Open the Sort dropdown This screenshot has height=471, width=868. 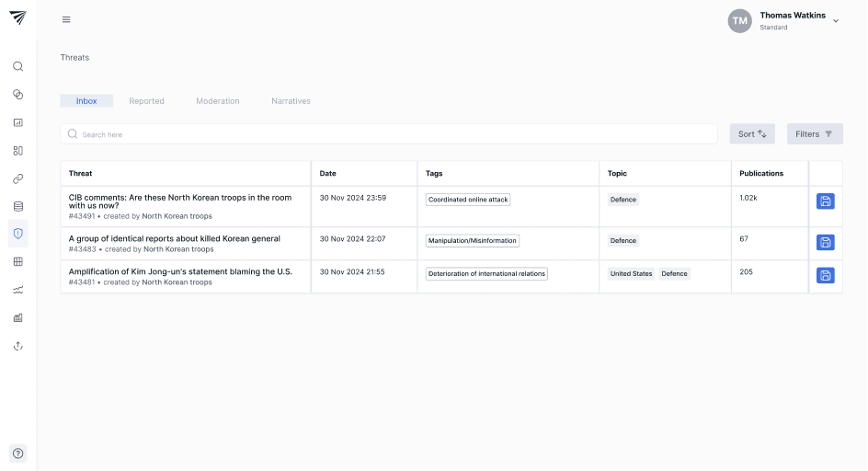tap(751, 134)
